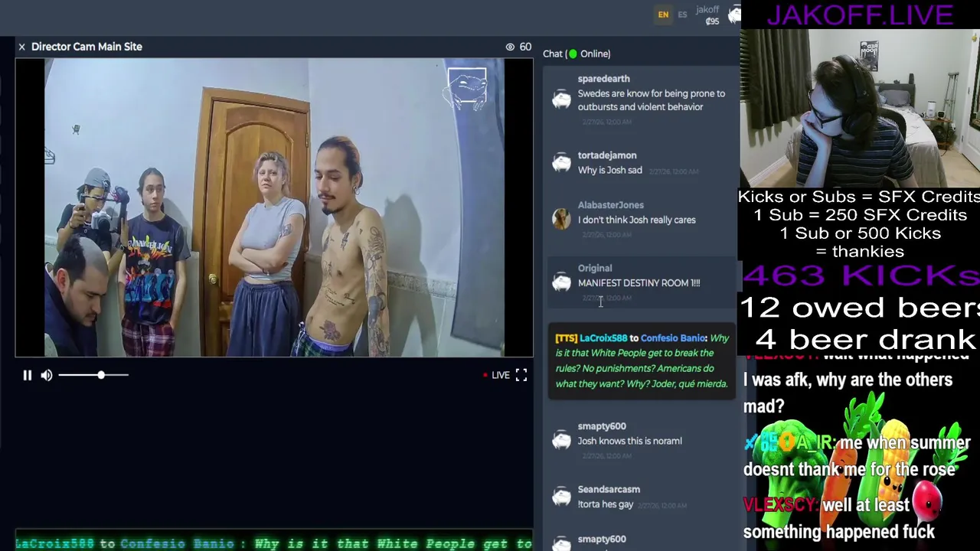Click 'MANIFEST DESTINY ROOM 1!!!' message
This screenshot has width=980, height=551.
coord(639,283)
